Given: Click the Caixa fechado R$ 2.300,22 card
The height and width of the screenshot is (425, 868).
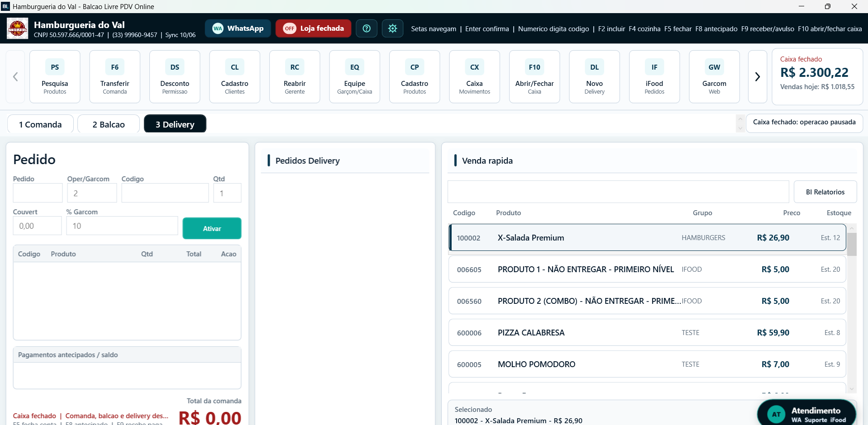Looking at the screenshot, I should pos(817,77).
